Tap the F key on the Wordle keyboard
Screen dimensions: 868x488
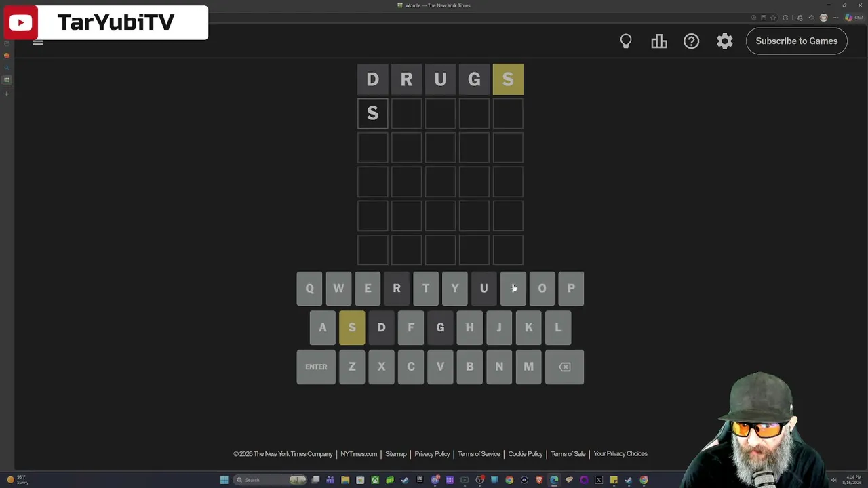[x=411, y=328]
